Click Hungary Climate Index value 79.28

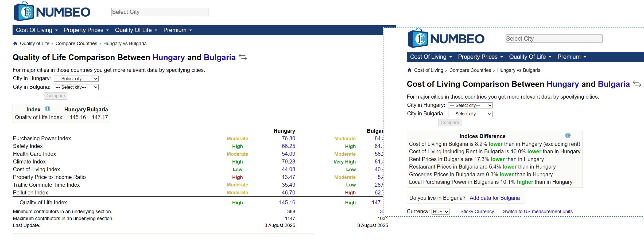point(288,162)
